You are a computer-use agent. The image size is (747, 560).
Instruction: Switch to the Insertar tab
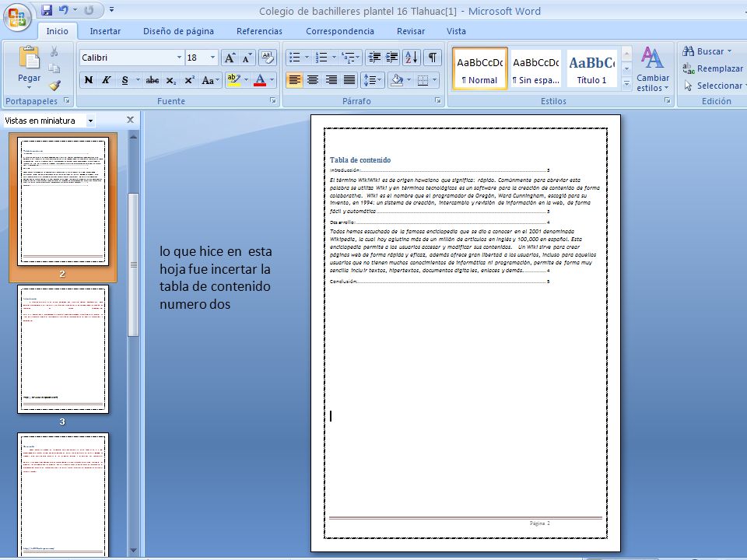pyautogui.click(x=105, y=31)
